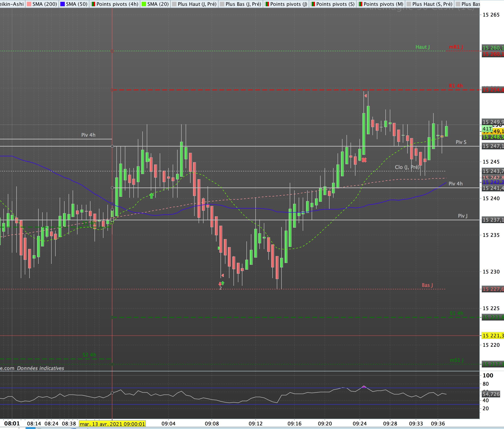
Task: Click the SMA (50) blue color swatch
Action: (63, 4)
